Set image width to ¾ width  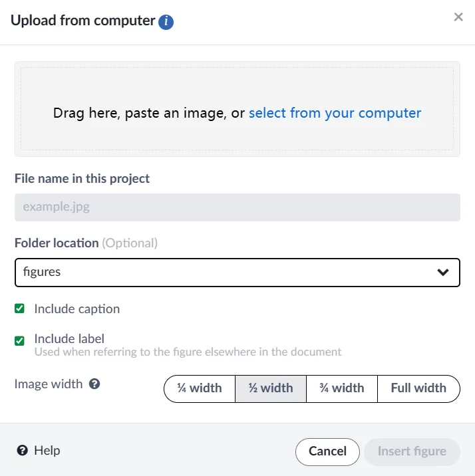point(342,388)
